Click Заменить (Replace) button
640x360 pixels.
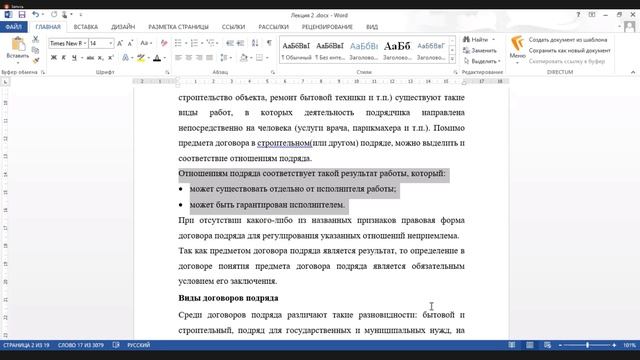click(480, 51)
